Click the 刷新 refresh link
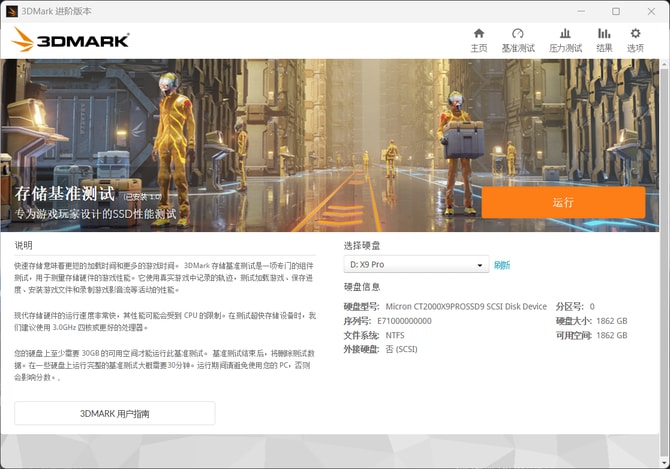670x469 pixels. tap(502, 265)
